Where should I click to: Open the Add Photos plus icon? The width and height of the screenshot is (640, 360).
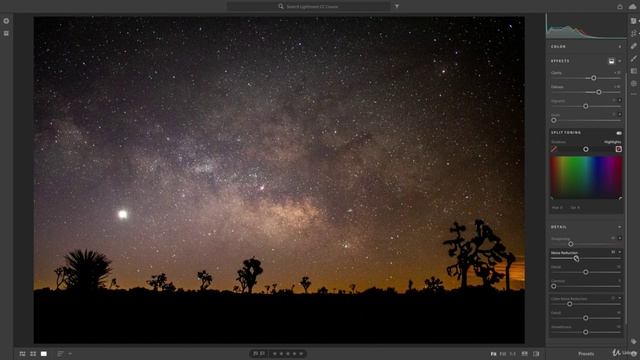pos(6,21)
